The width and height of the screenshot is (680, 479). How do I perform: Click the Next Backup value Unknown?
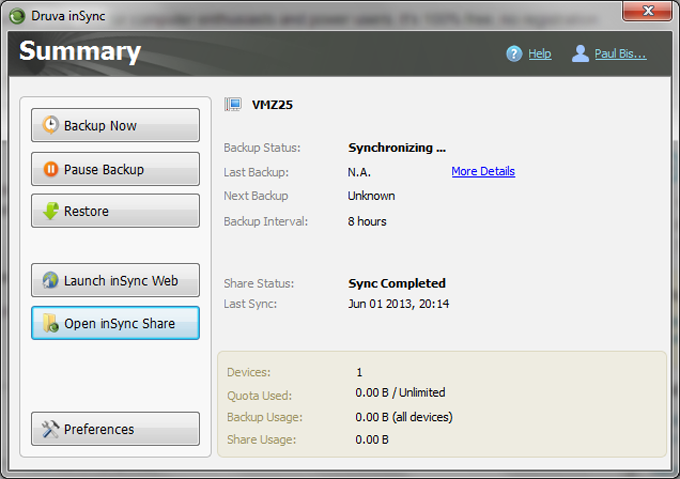[x=371, y=196]
